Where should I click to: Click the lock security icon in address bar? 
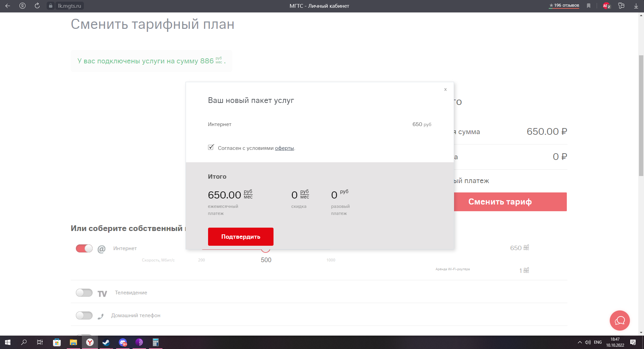(x=51, y=6)
